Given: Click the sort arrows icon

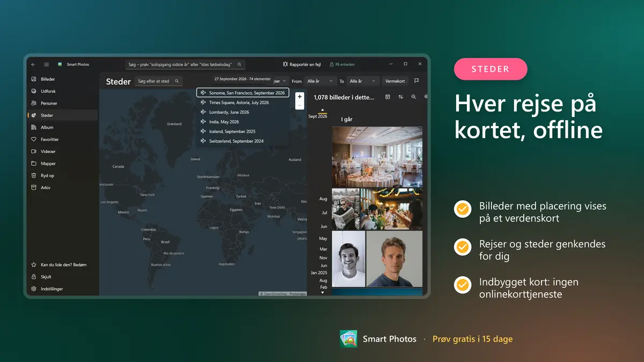Looking at the screenshot, I should tap(400, 97).
